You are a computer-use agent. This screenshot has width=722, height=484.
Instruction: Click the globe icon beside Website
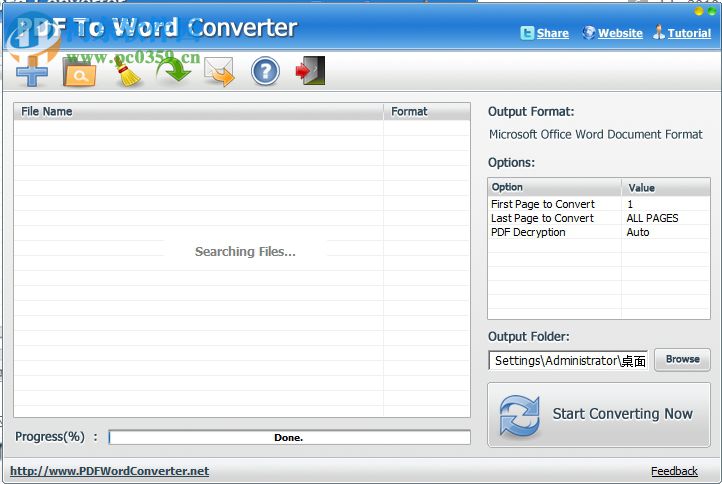pos(588,33)
